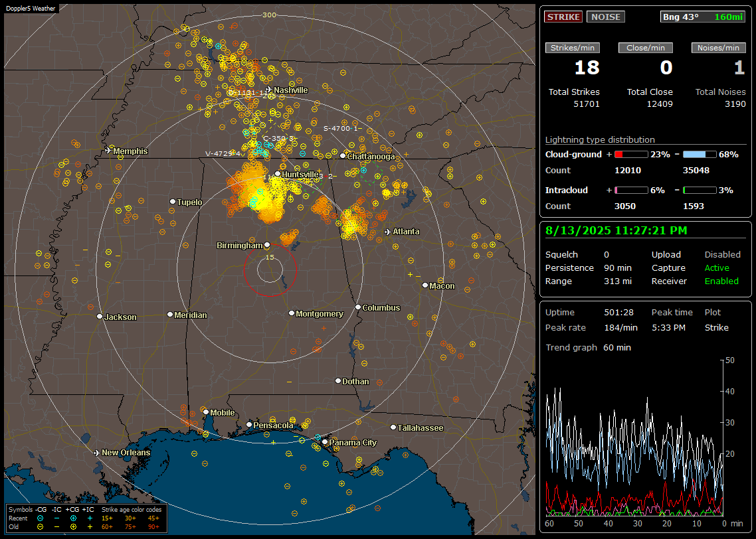The height and width of the screenshot is (539, 756).
Task: Click the Columbus city marker
Action: 358,307
